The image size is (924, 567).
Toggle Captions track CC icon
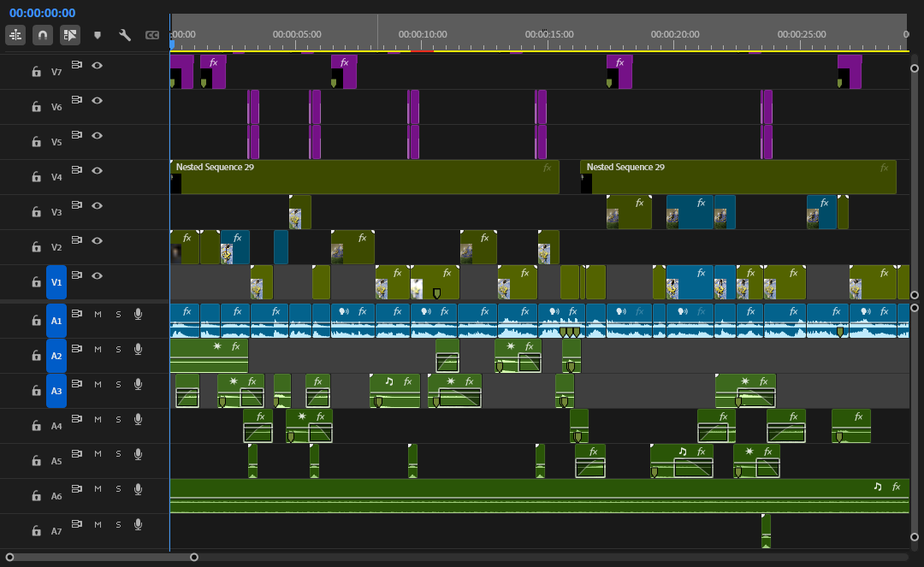pos(152,35)
